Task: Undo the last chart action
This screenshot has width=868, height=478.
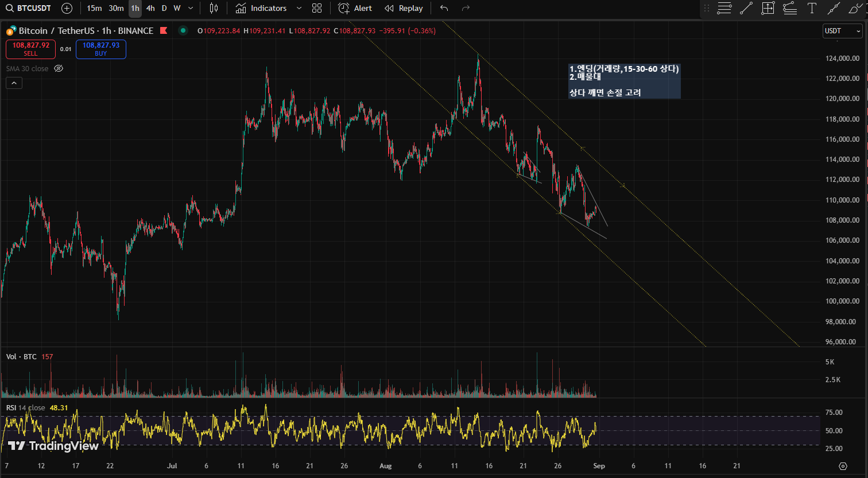Action: 444,8
